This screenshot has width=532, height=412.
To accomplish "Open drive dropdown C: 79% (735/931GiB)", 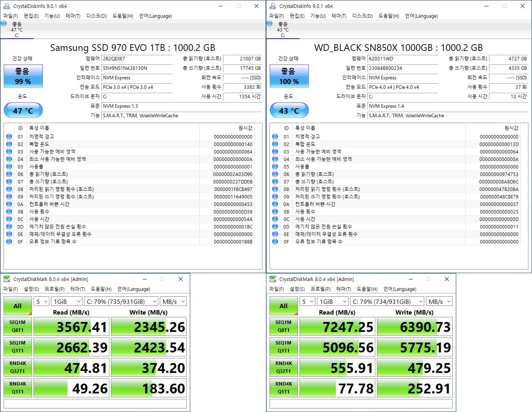I will [122, 302].
